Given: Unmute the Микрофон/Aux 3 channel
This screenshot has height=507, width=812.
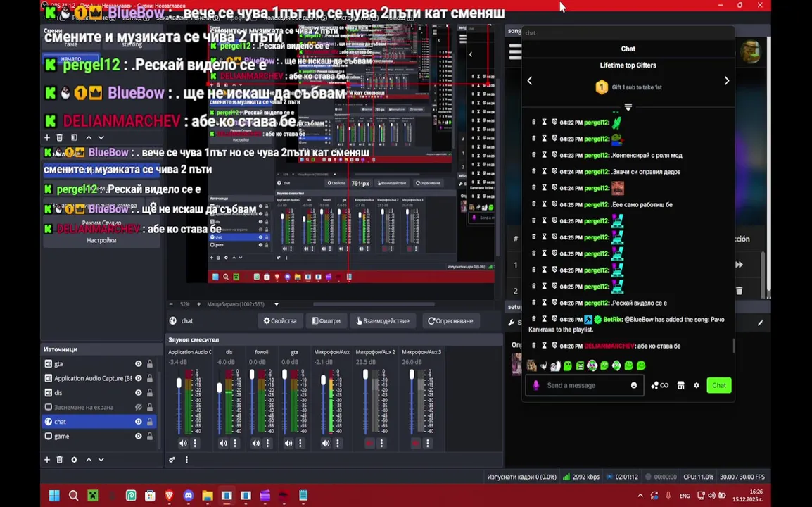Looking at the screenshot, I should tap(415, 443).
